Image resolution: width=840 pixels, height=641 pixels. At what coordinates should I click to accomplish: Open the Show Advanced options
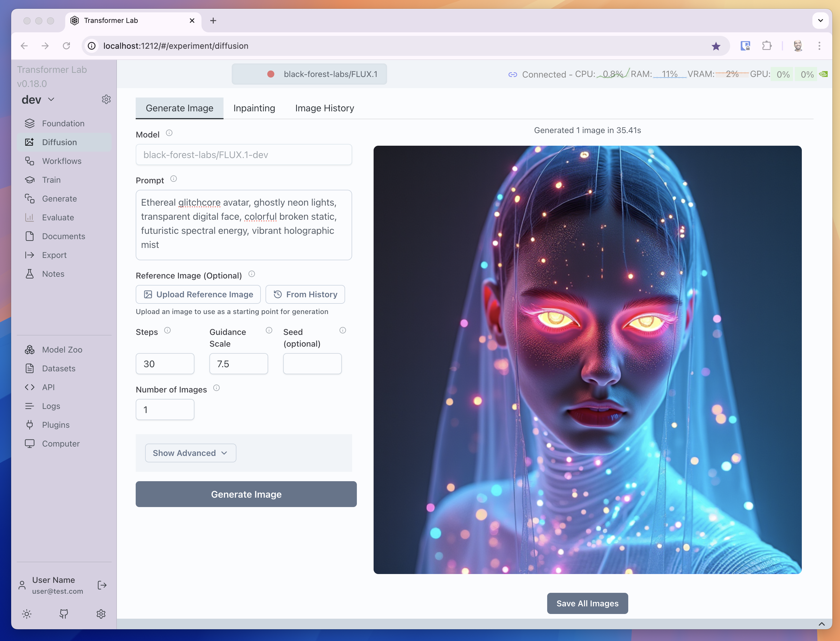[190, 453]
